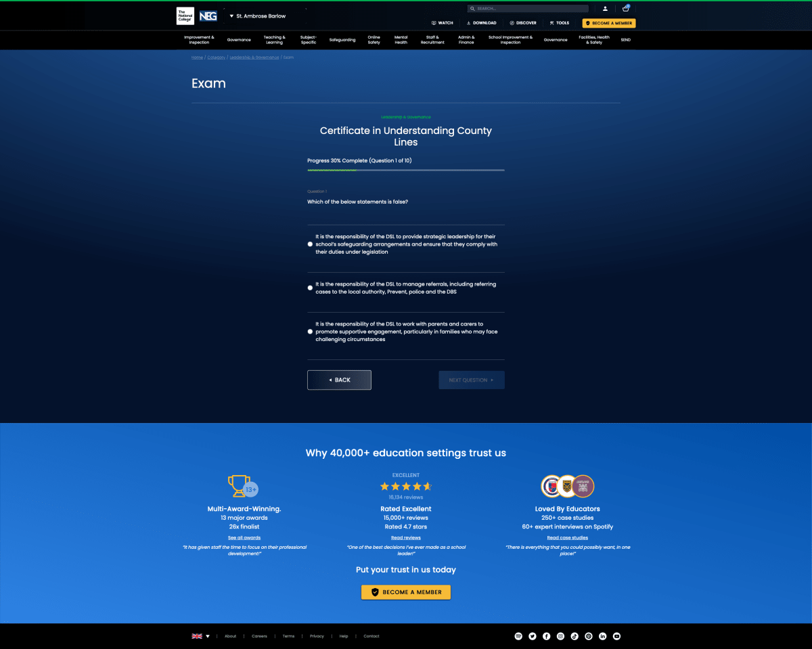Open the YouTube social link
The height and width of the screenshot is (649, 812).
[x=616, y=636]
